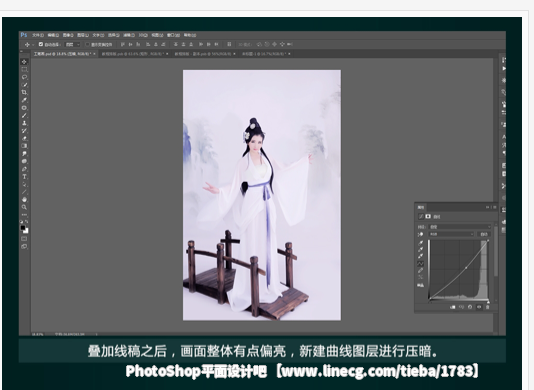Switch to the mask view in Properties panel

click(x=428, y=216)
